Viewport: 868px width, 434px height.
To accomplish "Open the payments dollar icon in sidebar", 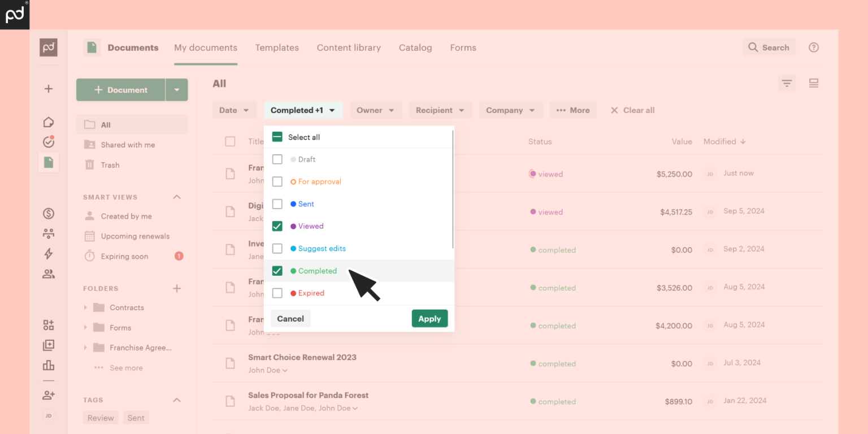I will pos(49,214).
